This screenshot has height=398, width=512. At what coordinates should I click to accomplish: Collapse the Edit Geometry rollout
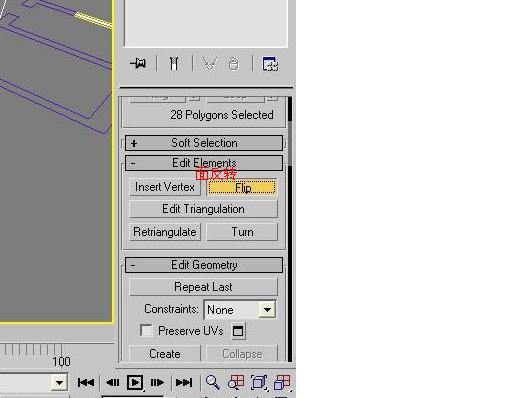coord(204,265)
